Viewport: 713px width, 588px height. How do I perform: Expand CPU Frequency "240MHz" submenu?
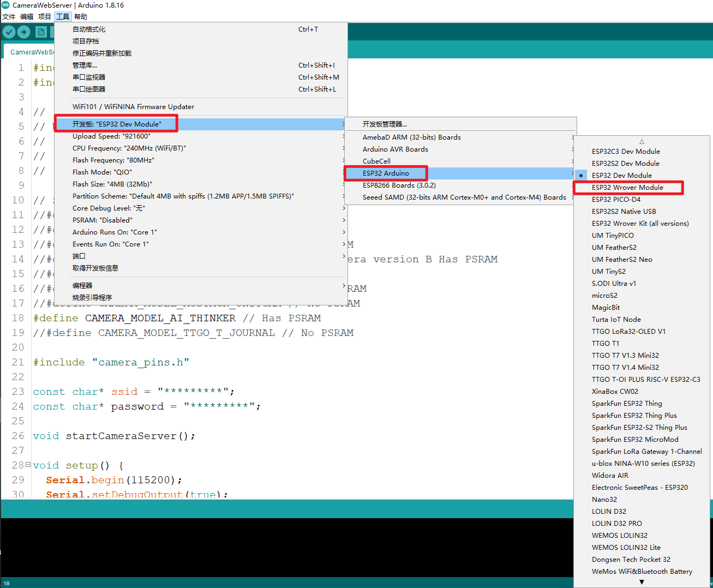(x=201, y=148)
